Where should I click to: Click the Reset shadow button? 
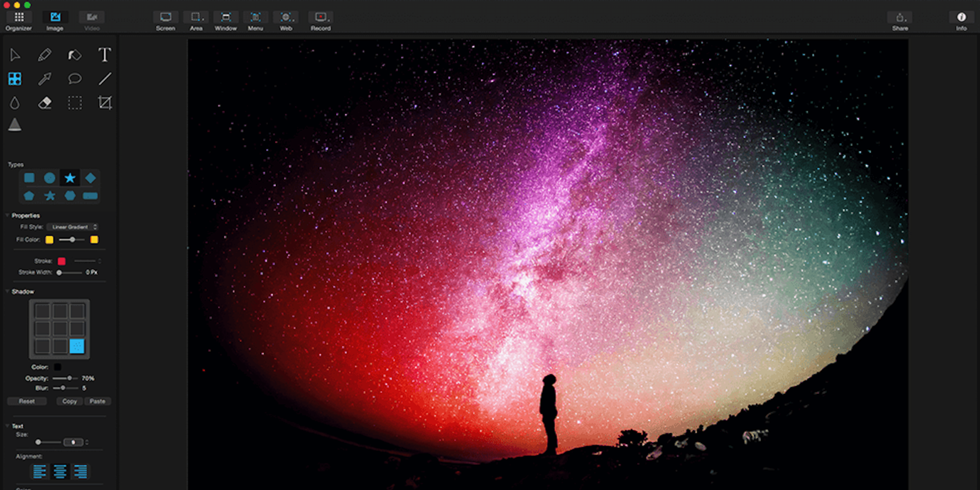tap(27, 401)
